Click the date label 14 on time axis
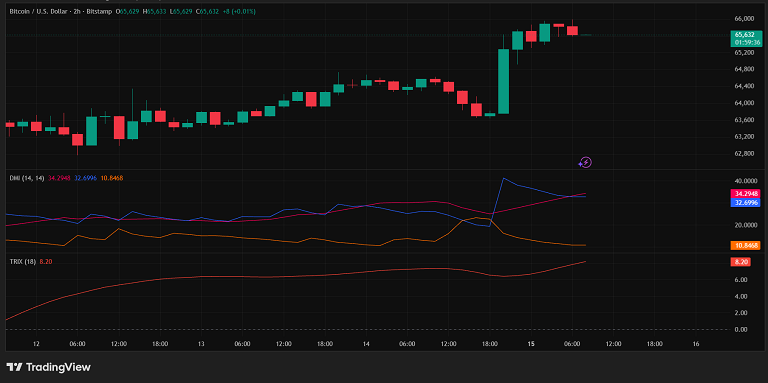Image resolution: width=768 pixels, height=383 pixels. point(366,344)
